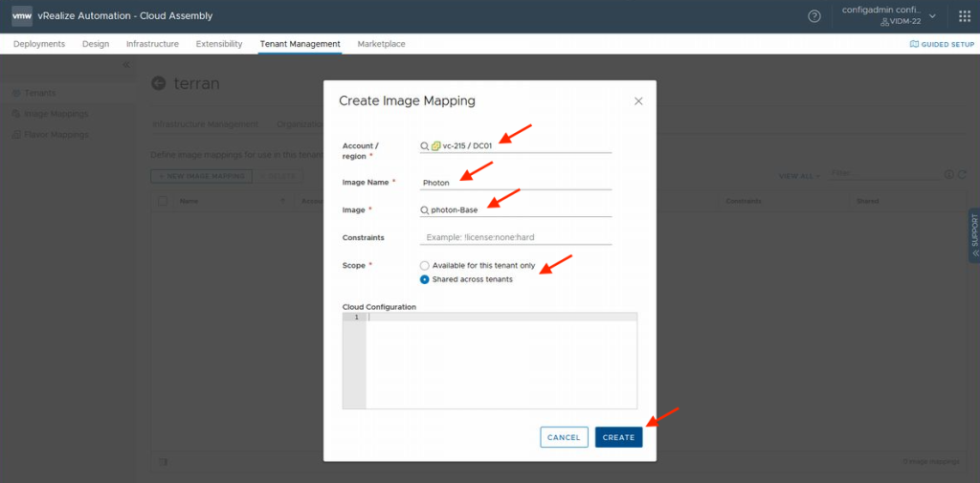Open the Deployments tab
The width and height of the screenshot is (980, 483).
pos(39,44)
